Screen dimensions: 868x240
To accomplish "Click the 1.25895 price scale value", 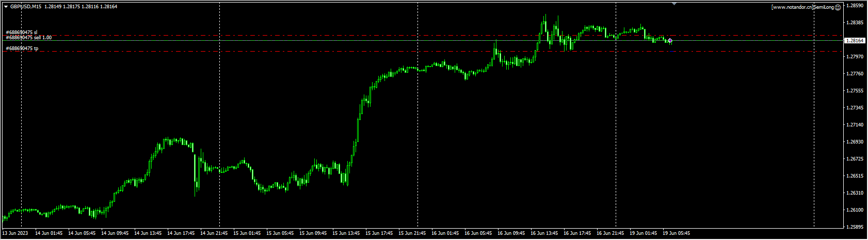I will 855,227.
